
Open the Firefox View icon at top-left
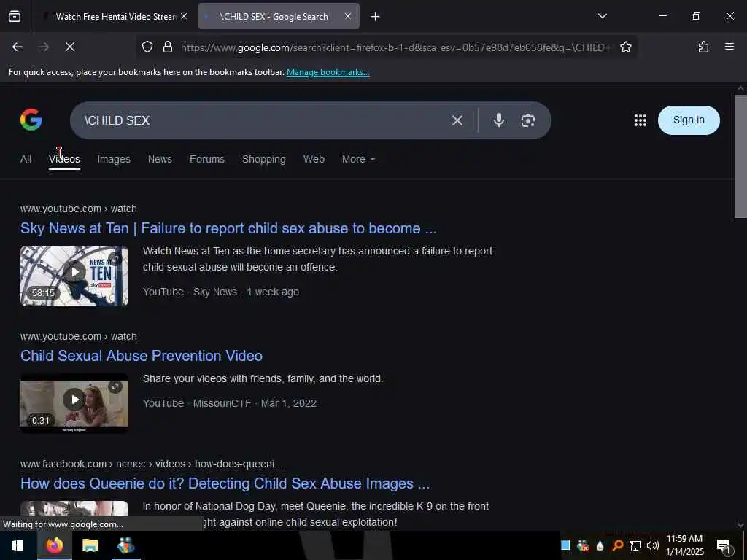15,17
